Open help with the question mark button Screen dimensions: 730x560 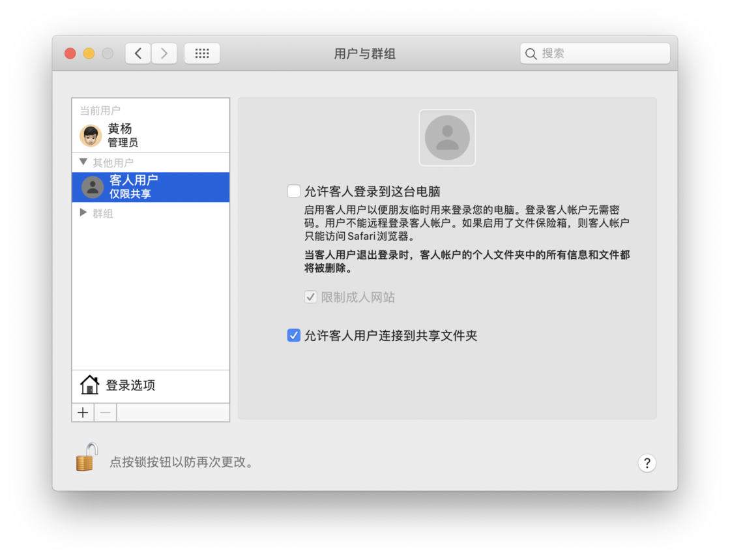[x=647, y=463]
